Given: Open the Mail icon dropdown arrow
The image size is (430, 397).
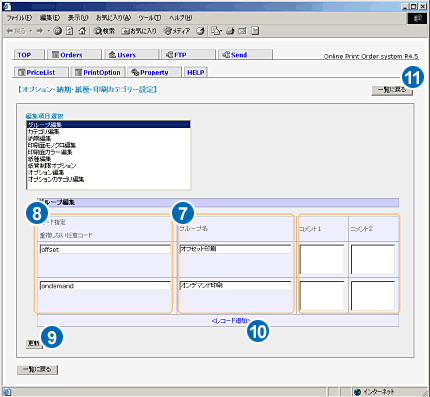Looking at the screenshot, I should (221, 31).
